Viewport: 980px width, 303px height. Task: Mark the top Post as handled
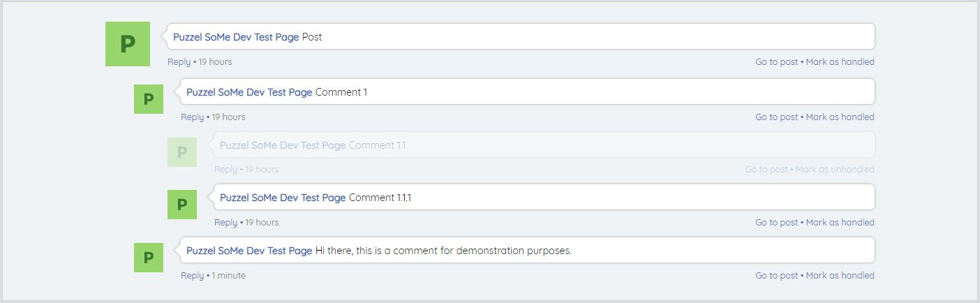[840, 62]
